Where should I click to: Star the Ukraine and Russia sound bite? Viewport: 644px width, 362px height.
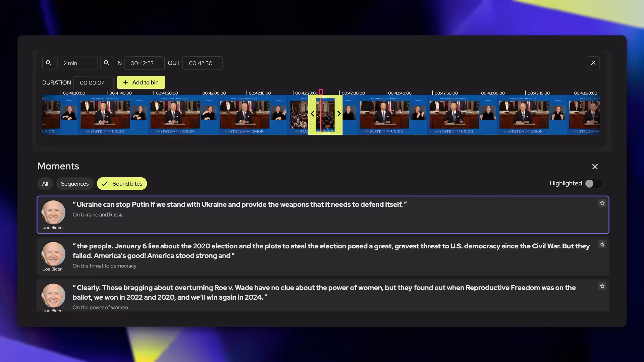[602, 203]
